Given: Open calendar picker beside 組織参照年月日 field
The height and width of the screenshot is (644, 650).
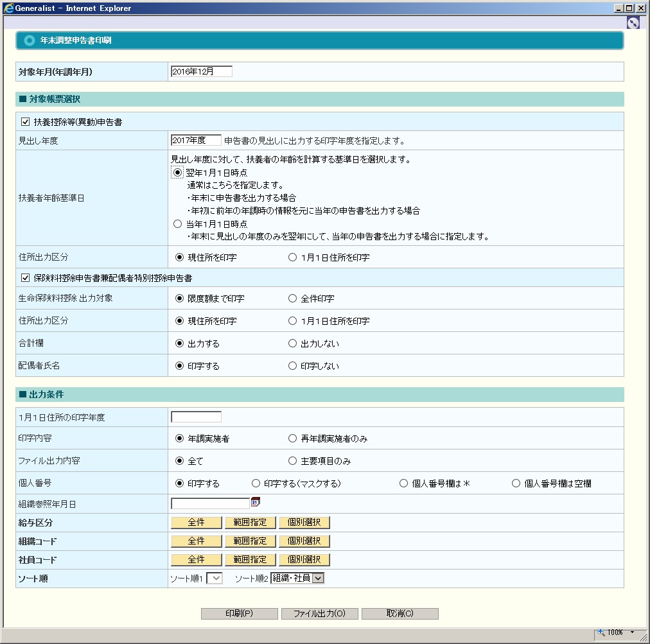Looking at the screenshot, I should [x=255, y=502].
